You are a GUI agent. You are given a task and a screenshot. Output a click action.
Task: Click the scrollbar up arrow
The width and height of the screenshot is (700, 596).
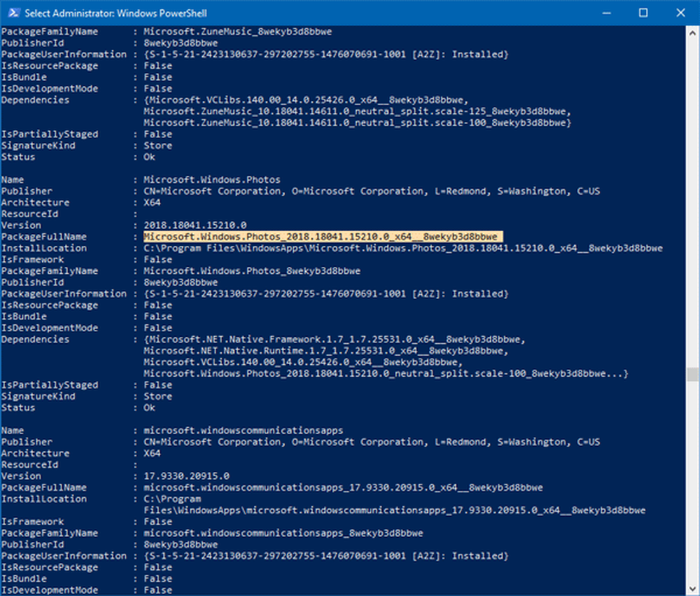(692, 32)
